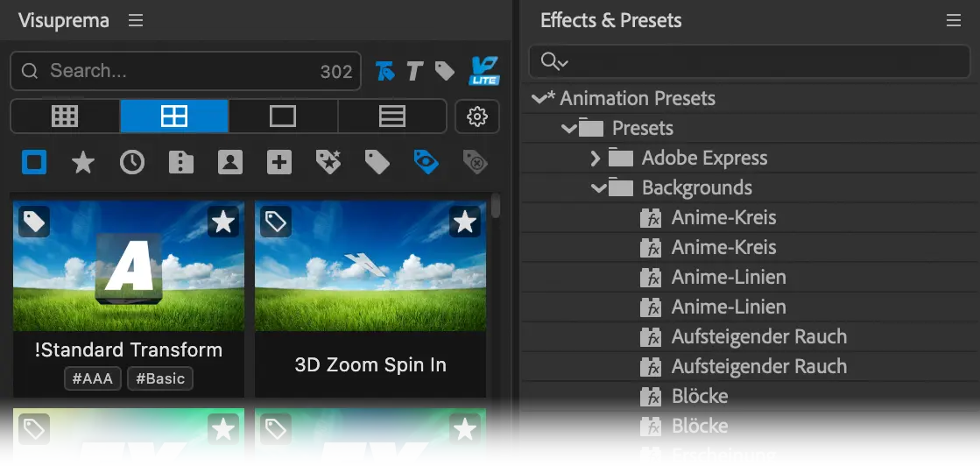The height and width of the screenshot is (466, 980).
Task: Favorite the !Standard Transform preset star
Action: [223, 222]
